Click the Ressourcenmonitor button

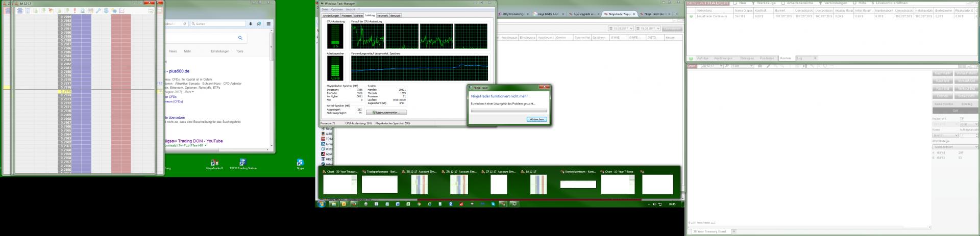point(386,113)
